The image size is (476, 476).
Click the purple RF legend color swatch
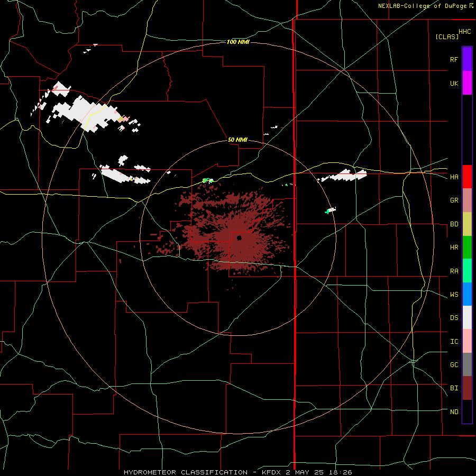467,59
